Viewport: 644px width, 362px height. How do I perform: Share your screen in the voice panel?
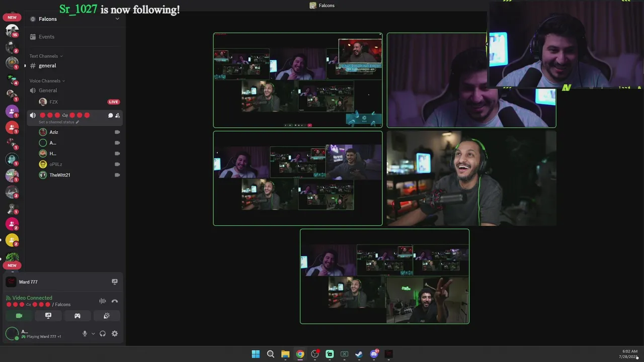(x=48, y=316)
